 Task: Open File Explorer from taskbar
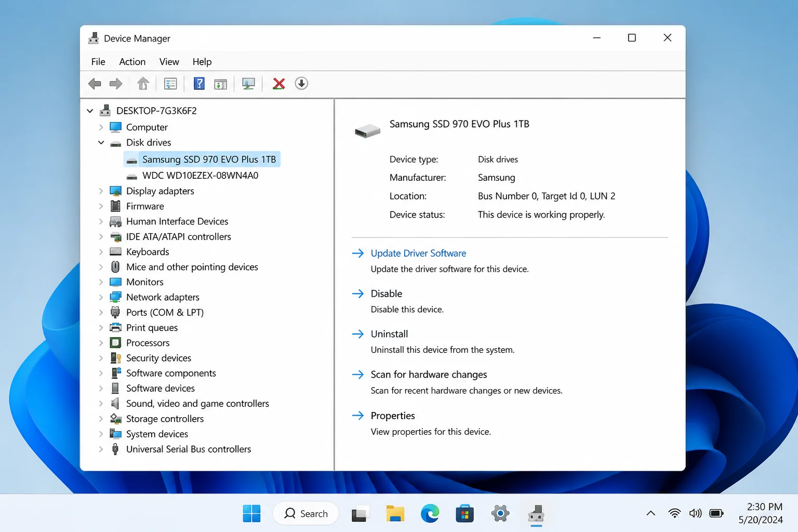(395, 514)
